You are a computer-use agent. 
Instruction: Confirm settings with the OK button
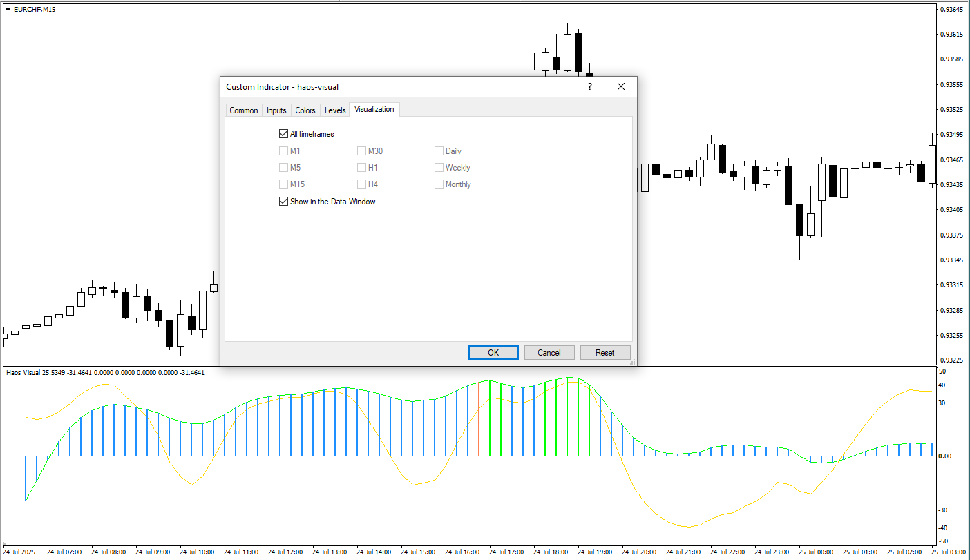[493, 353]
